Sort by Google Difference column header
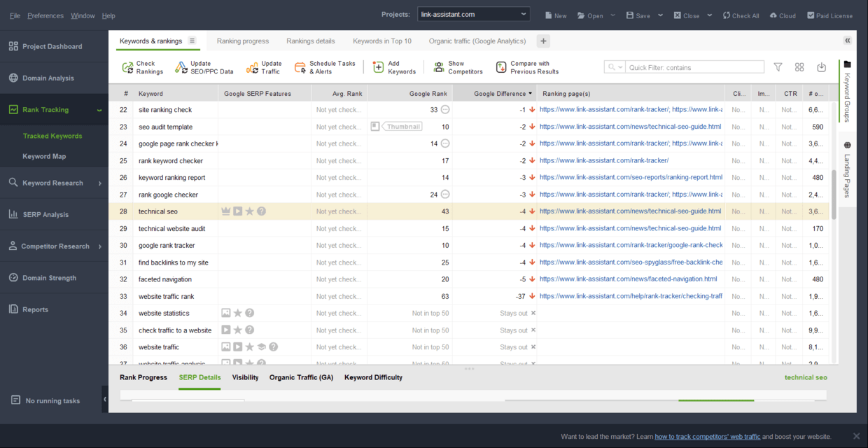 pos(500,94)
